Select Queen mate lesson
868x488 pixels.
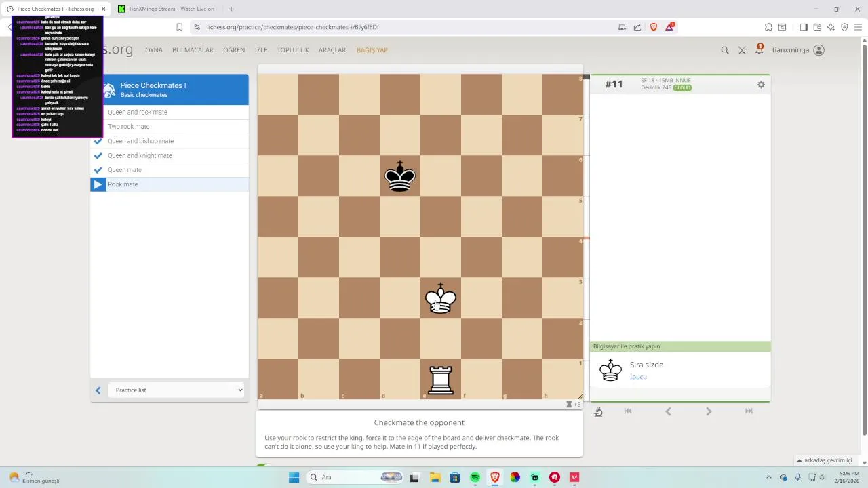pyautogui.click(x=170, y=170)
